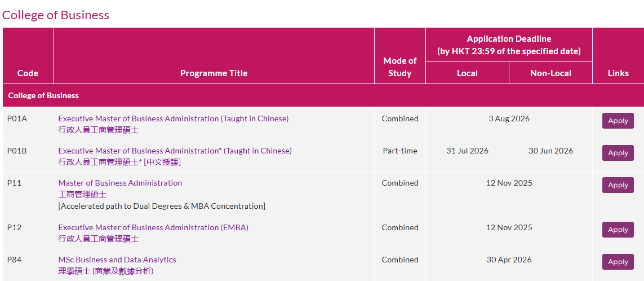The height and width of the screenshot is (281, 644).
Task: Apply for the P11 Master of Business Administration
Action: (618, 185)
